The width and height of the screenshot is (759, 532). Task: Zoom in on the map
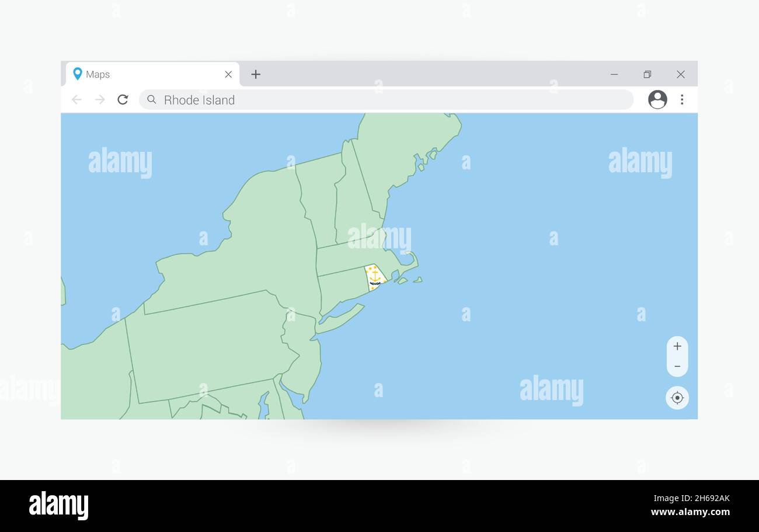[x=677, y=346]
